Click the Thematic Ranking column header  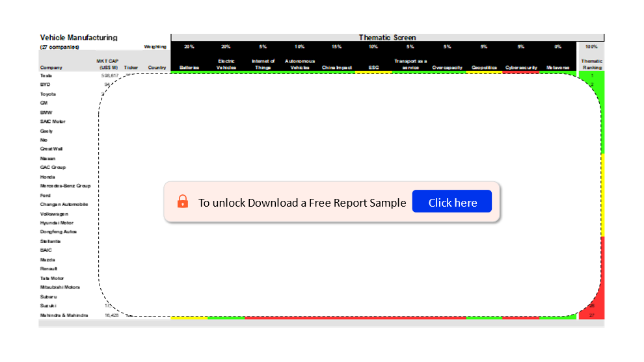[x=592, y=64]
